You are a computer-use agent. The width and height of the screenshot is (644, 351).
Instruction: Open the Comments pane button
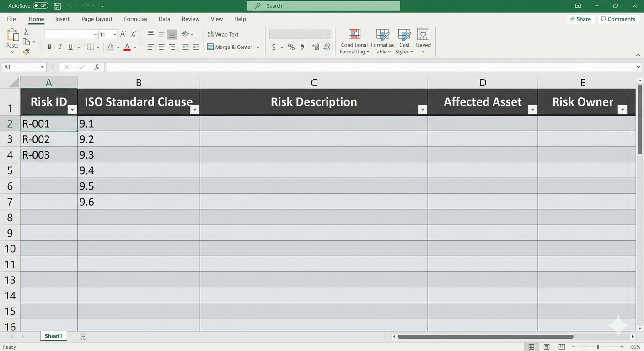coord(618,19)
